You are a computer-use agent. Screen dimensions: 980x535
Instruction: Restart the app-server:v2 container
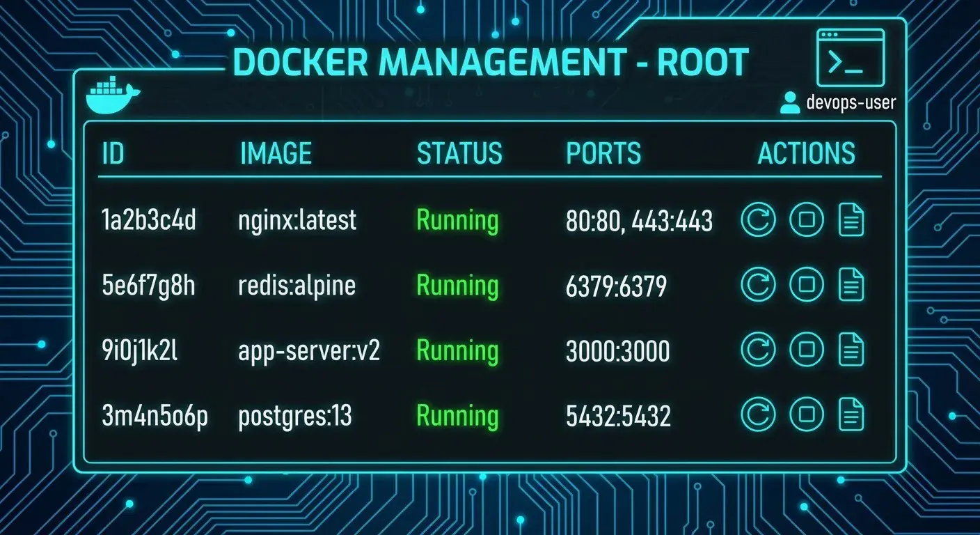[x=758, y=350]
